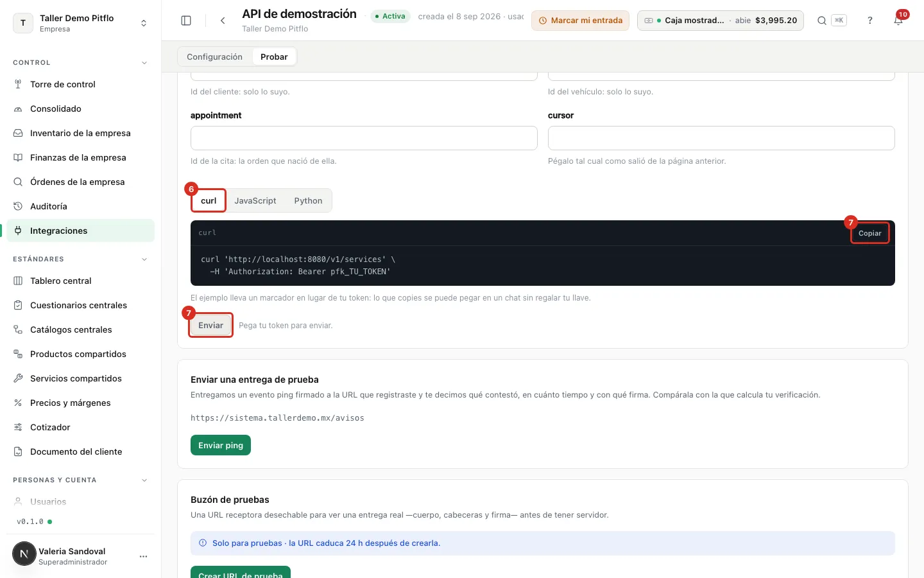The image size is (924, 578).
Task: Open search with the magnifier icon
Action: (x=821, y=21)
